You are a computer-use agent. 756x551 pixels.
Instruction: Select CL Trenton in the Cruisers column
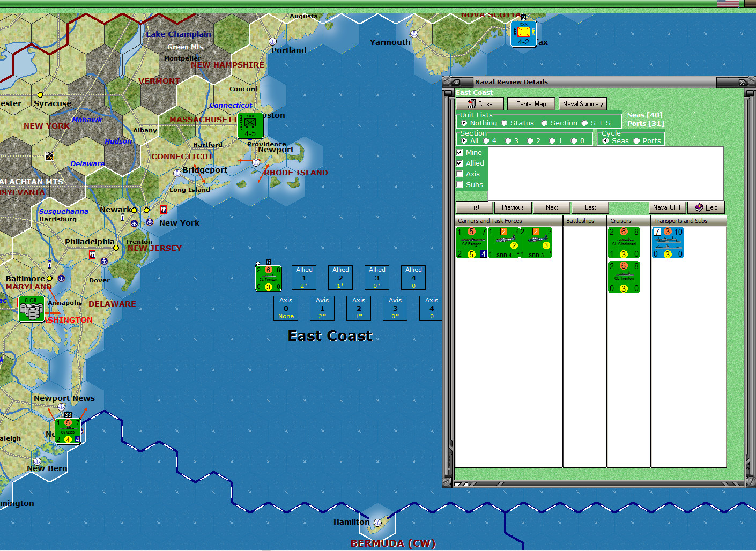pos(624,277)
